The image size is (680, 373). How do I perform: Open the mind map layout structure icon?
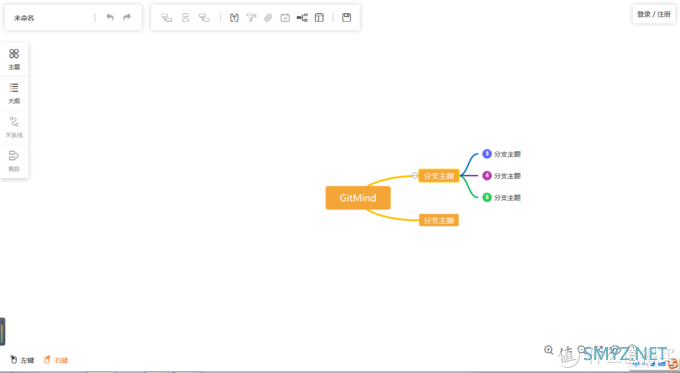coord(302,18)
